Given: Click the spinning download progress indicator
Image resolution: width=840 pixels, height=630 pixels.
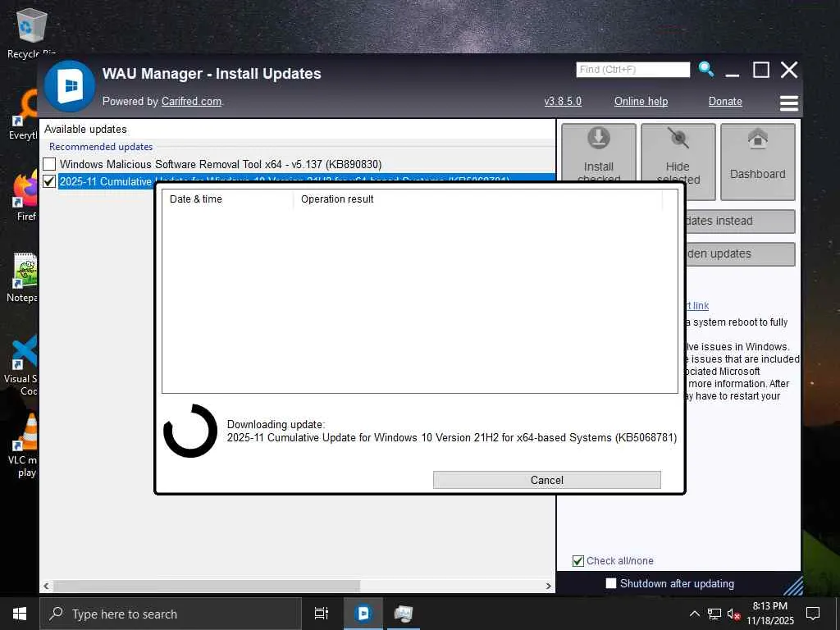Looking at the screenshot, I should (x=190, y=431).
